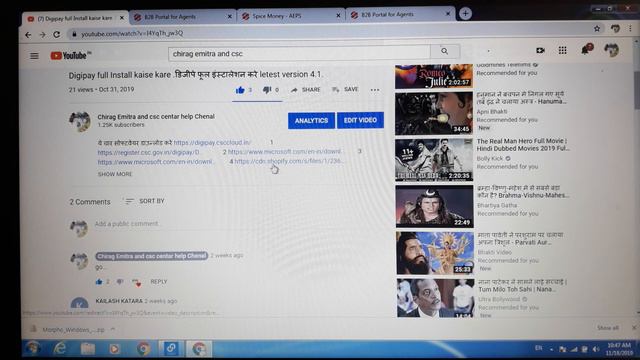Switch to the Digipay full Install tab
The width and height of the screenshot is (640, 360).
[76, 18]
